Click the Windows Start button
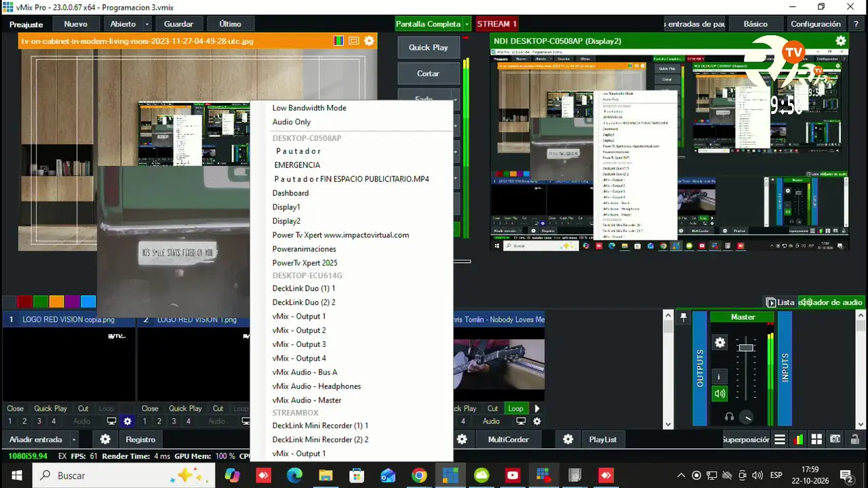This screenshot has width=868, height=488. (16, 475)
